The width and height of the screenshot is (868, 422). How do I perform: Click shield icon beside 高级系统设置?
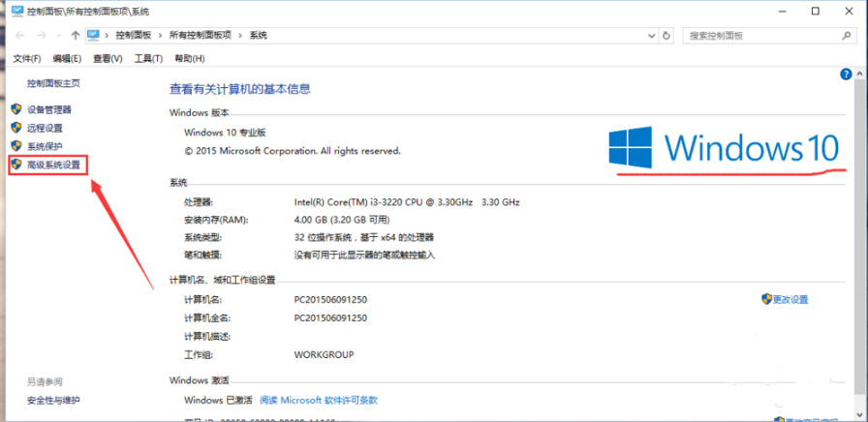pos(16,164)
